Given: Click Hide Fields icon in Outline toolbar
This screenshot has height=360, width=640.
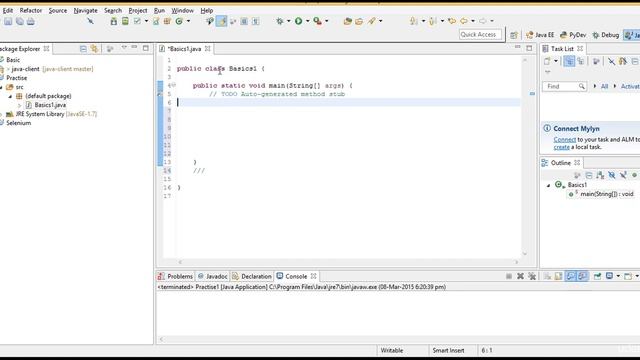Looking at the screenshot, I should (x=611, y=175).
